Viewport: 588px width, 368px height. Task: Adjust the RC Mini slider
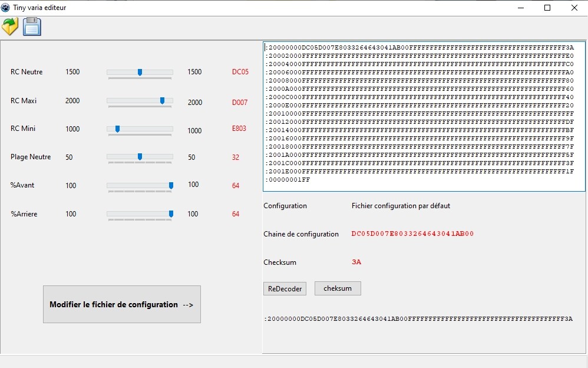tap(117, 129)
